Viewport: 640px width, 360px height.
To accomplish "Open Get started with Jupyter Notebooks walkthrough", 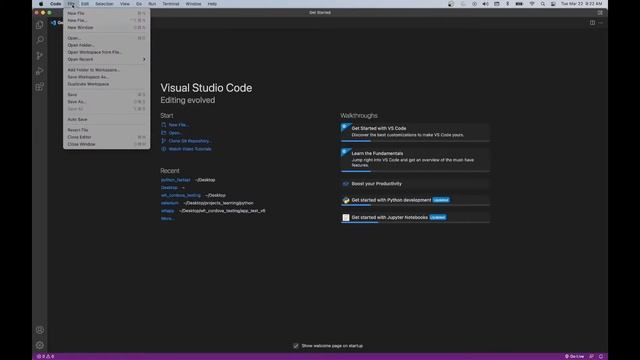I will pyautogui.click(x=415, y=218).
